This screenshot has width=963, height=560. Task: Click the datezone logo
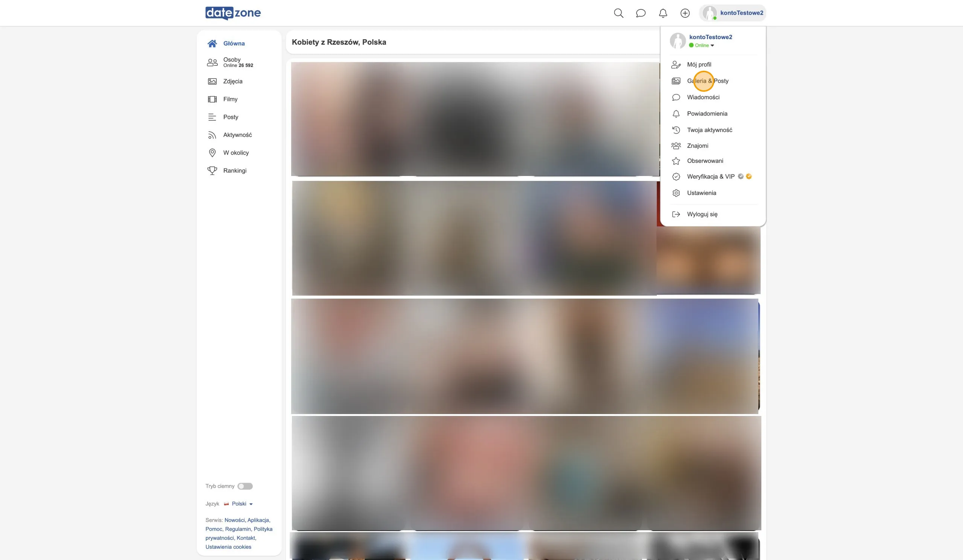pos(233,13)
